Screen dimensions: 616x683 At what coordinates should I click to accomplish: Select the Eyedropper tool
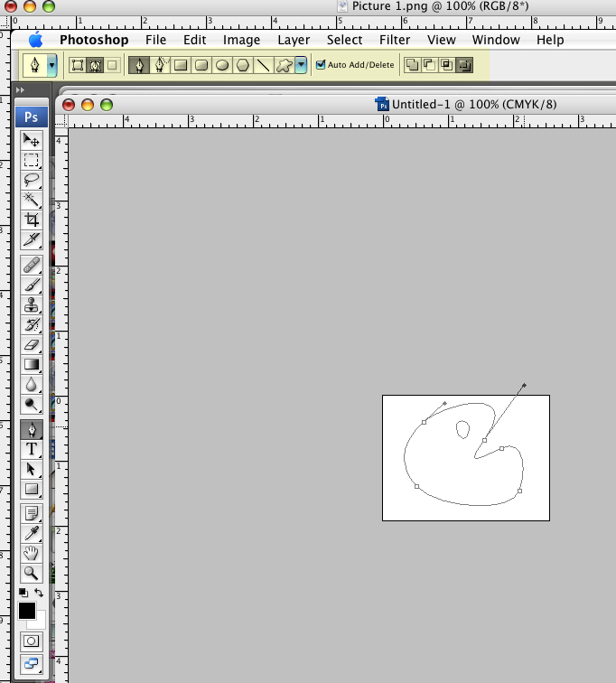[x=32, y=534]
